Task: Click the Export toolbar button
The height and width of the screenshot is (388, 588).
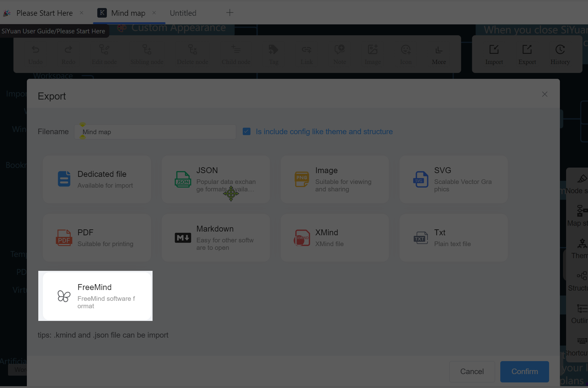Action: pyautogui.click(x=527, y=55)
